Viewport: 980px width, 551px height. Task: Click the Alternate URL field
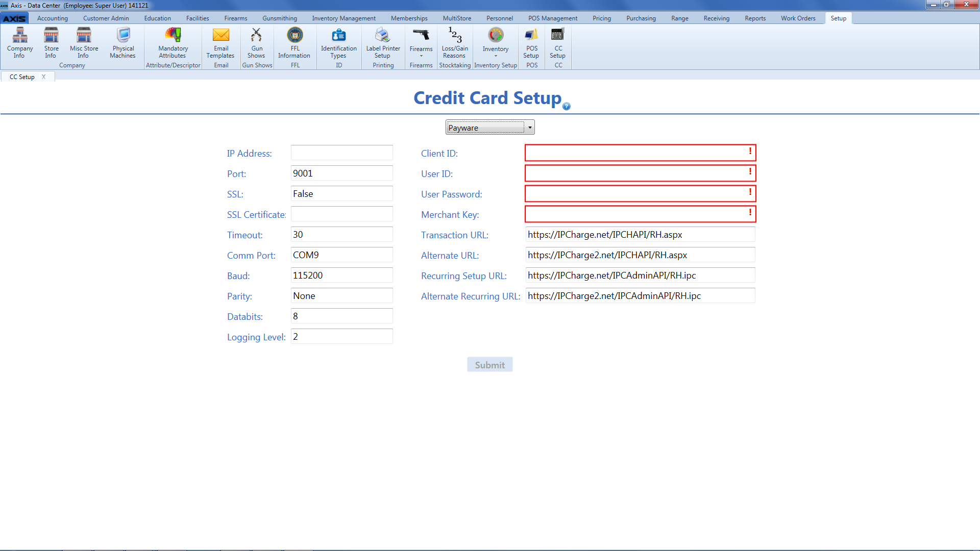pyautogui.click(x=641, y=255)
